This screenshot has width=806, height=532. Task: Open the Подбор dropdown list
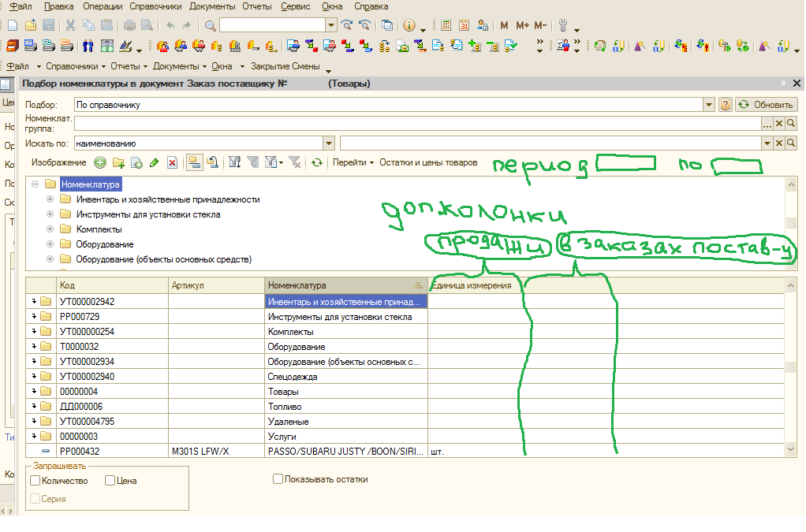pyautogui.click(x=709, y=104)
